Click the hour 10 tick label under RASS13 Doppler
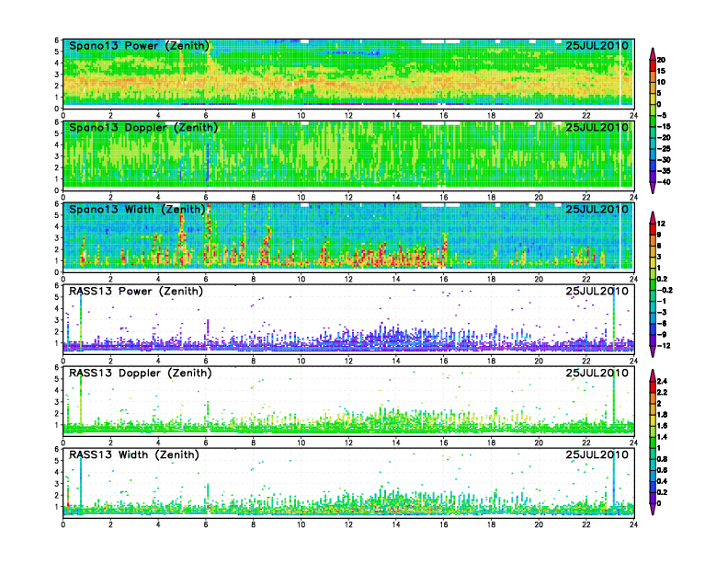Screen dimensions: 728x563 pos(301,442)
